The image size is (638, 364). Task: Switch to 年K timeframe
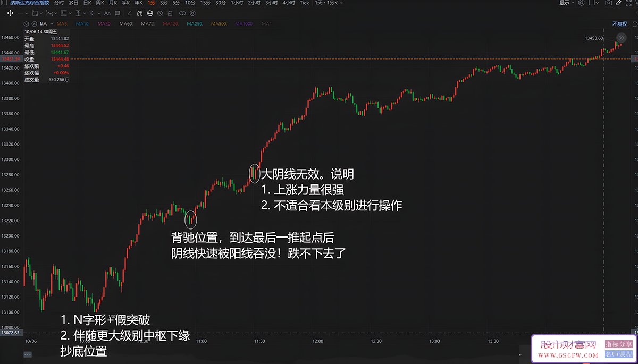tap(139, 3)
